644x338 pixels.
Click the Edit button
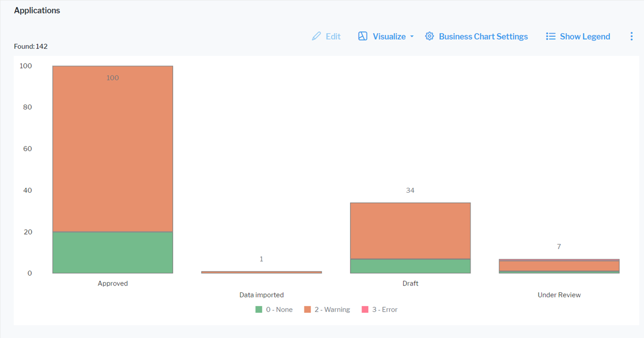pyautogui.click(x=326, y=36)
